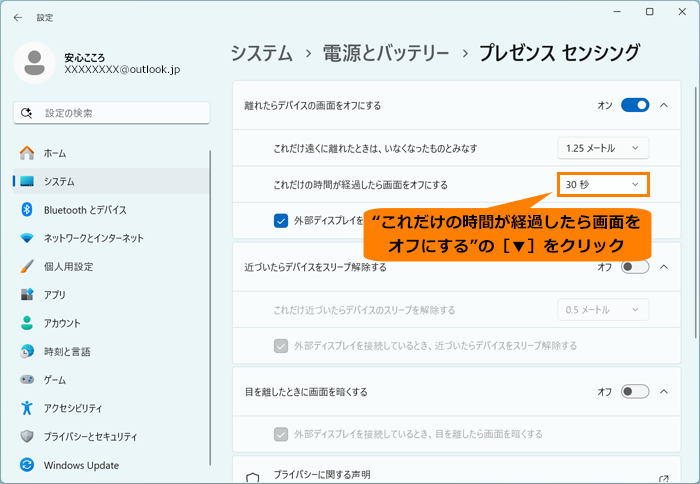
Task: Click the アプリ icon in sidebar
Action: tap(27, 294)
